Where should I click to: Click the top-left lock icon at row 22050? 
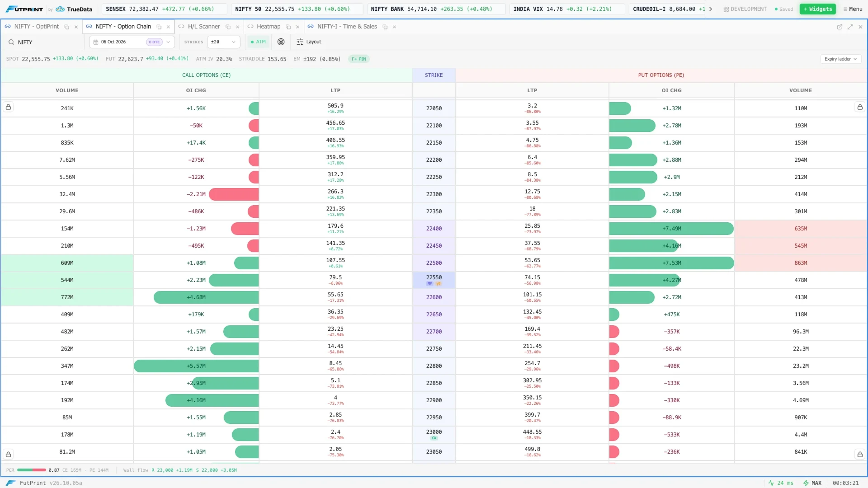point(8,107)
